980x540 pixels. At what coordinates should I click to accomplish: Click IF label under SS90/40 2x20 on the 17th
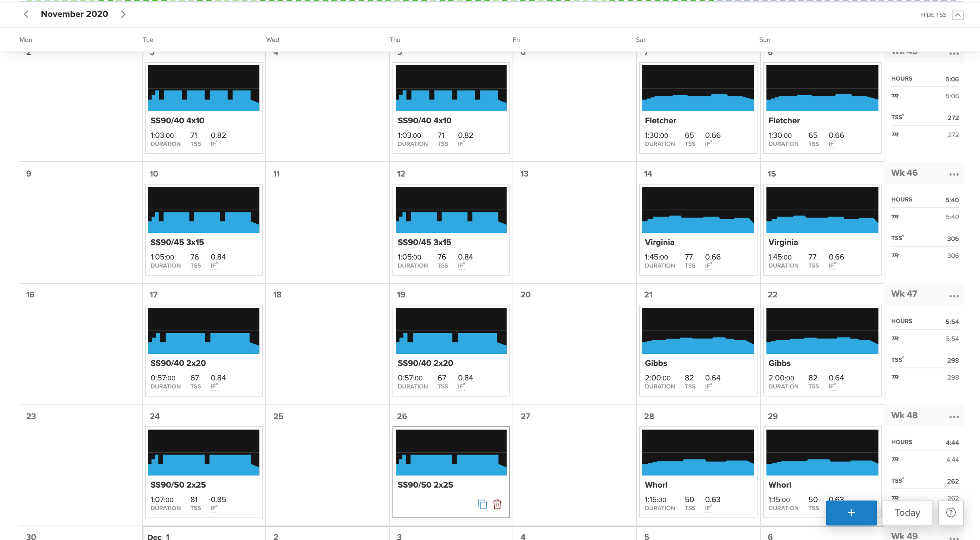coord(214,386)
